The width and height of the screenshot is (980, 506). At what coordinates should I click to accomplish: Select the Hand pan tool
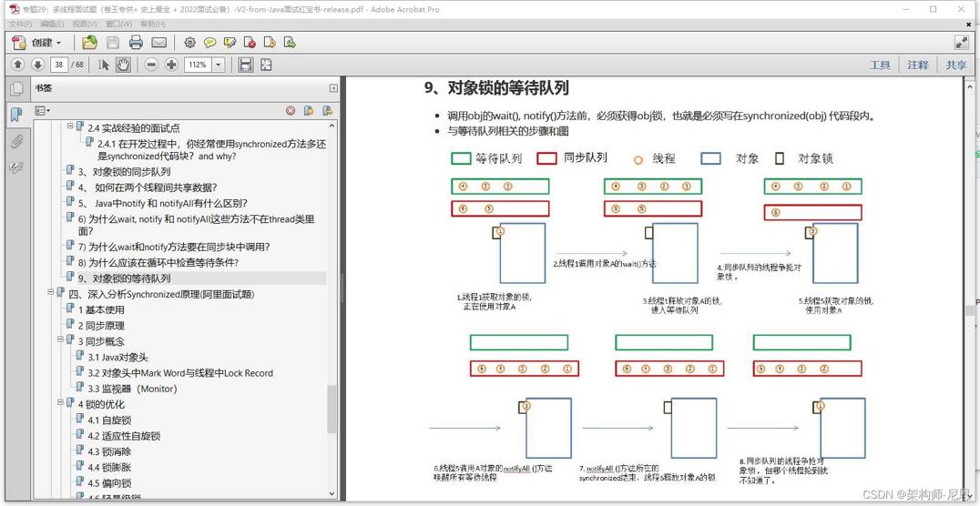[x=123, y=65]
